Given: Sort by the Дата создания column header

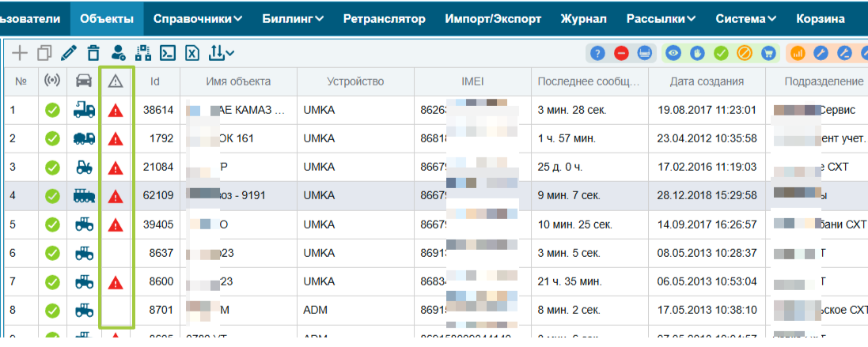Looking at the screenshot, I should 706,81.
